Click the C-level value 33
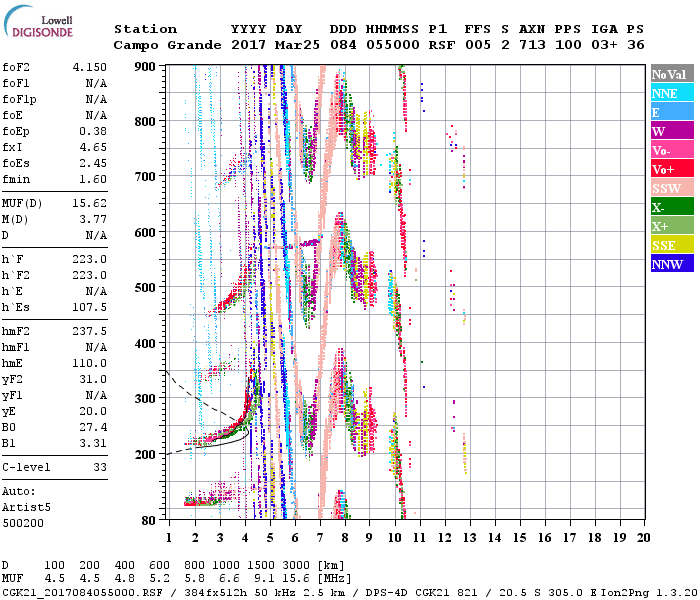Viewport: 700px width, 600px height. click(x=99, y=467)
